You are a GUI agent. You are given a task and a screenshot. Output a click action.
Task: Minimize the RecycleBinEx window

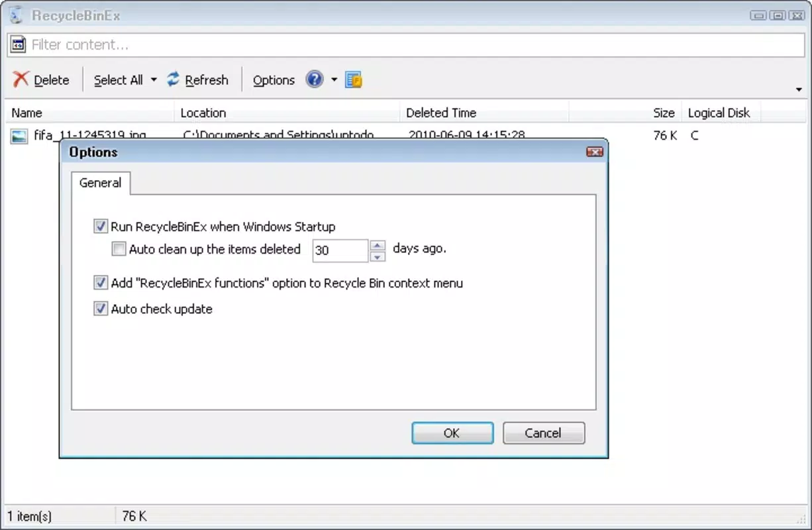tap(759, 15)
